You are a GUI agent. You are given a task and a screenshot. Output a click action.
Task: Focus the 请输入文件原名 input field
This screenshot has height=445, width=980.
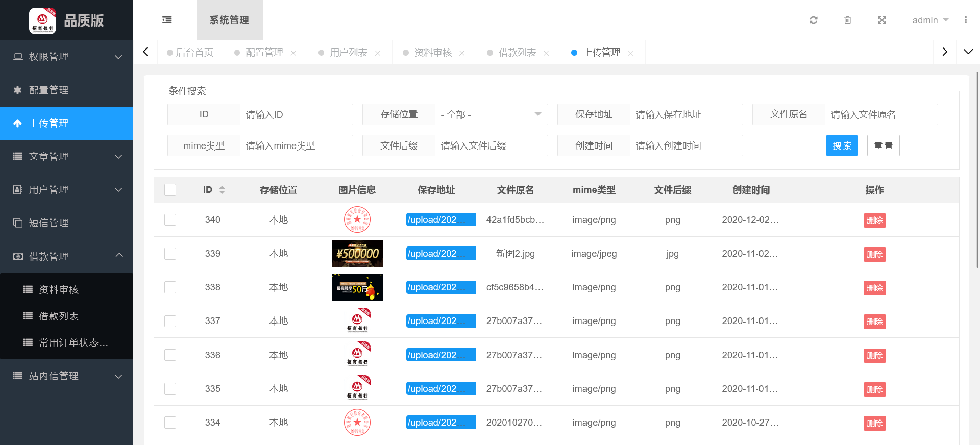(881, 114)
